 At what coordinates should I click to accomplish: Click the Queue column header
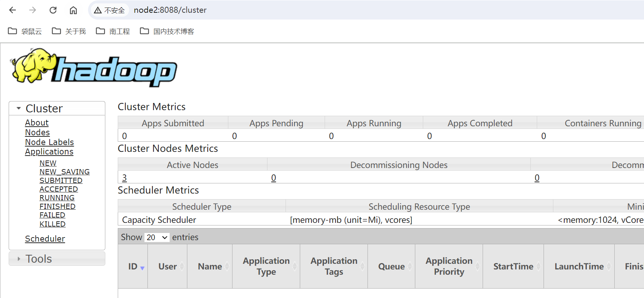392,266
